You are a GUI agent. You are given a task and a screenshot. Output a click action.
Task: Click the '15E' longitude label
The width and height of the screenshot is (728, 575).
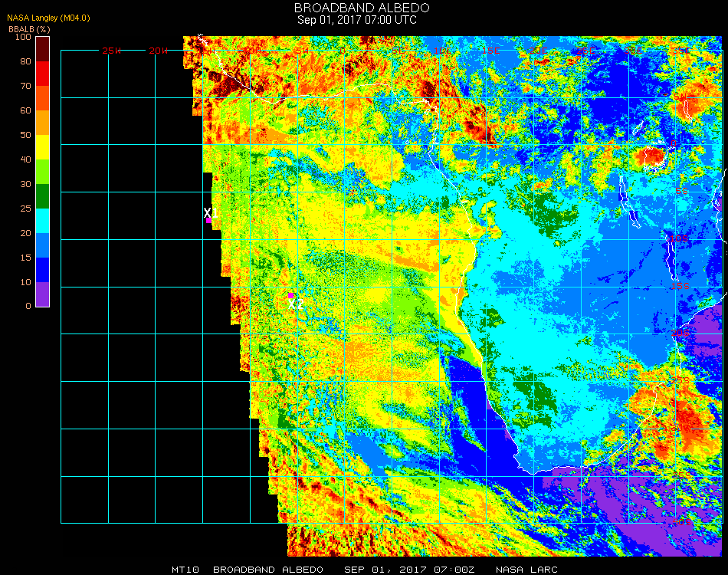tap(490, 51)
